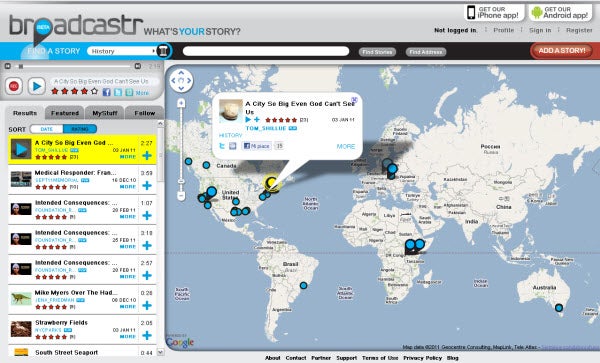The height and width of the screenshot is (363, 600).
Task: Play 'A City So Big Even God' list thumbnail
Action: tap(21, 149)
